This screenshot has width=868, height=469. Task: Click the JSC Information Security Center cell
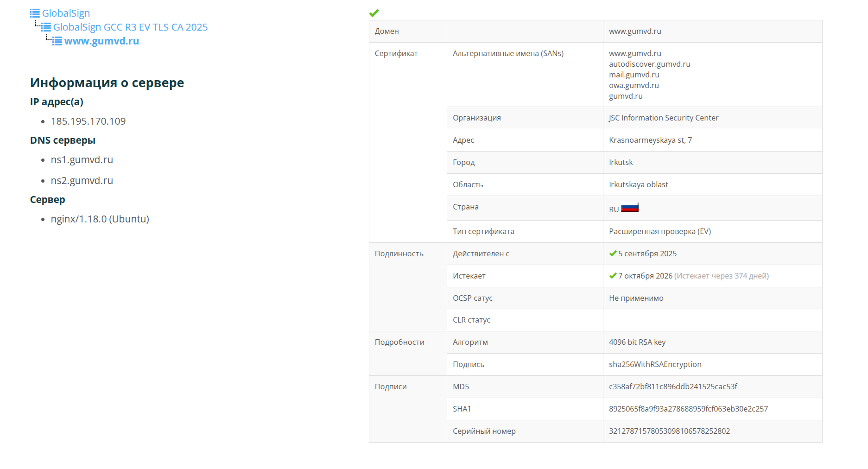coord(664,118)
